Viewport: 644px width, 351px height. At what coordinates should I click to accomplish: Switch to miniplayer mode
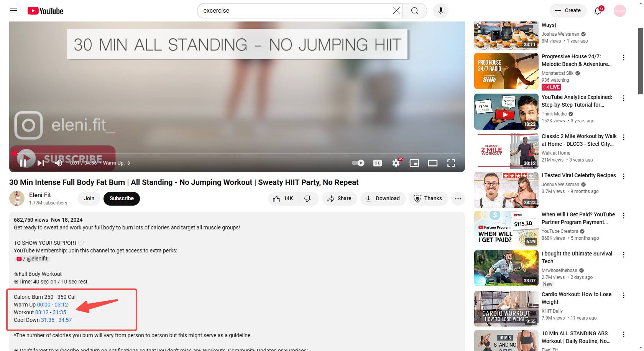click(x=414, y=163)
